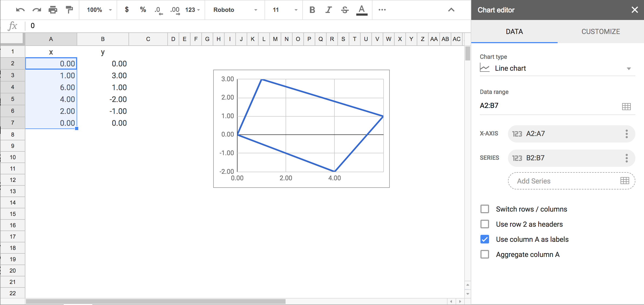Select column M header
644x305 pixels.
[275, 39]
